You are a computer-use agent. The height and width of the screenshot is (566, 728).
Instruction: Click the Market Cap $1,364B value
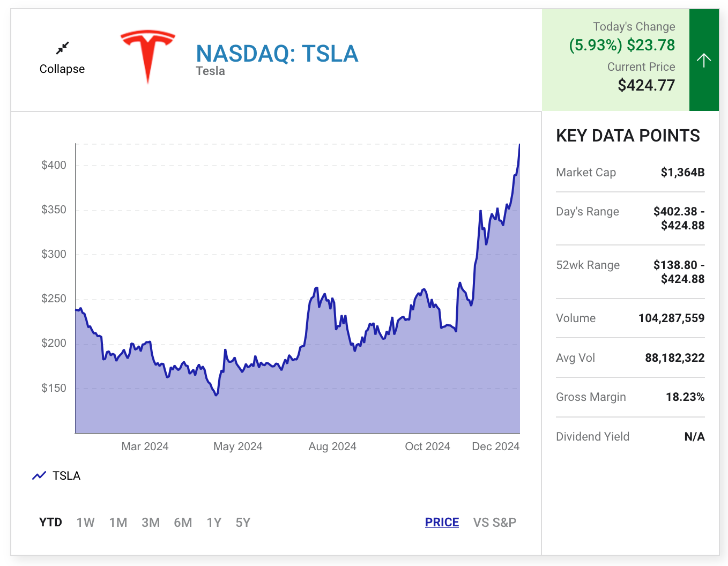[x=682, y=172]
